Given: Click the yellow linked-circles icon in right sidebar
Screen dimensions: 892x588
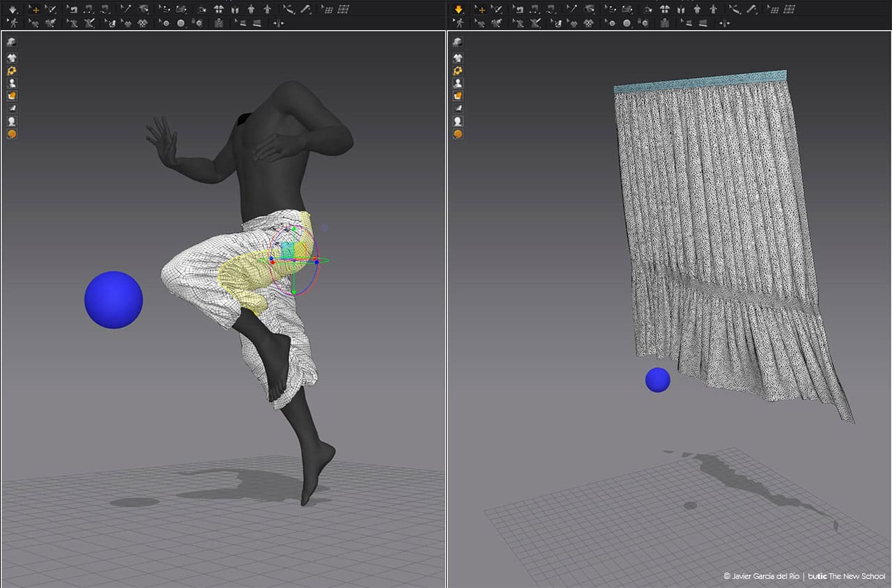Looking at the screenshot, I should 458,70.
